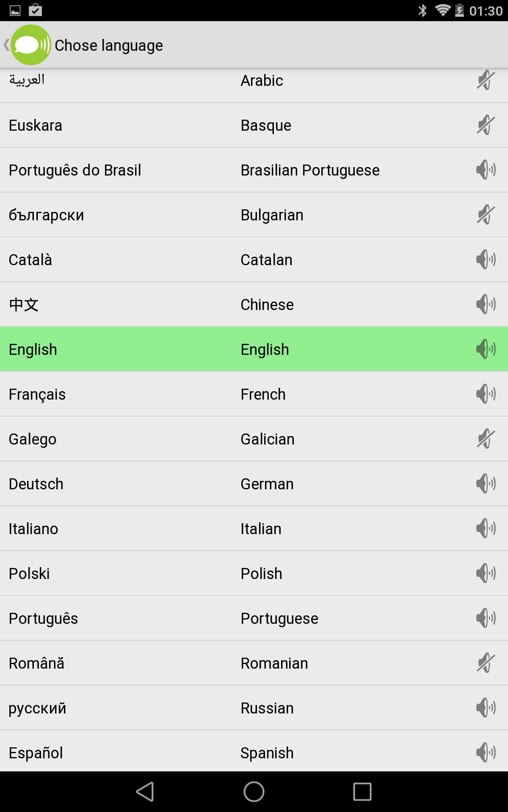The image size is (508, 812).
Task: Tap the Portuguese English label
Action: [279, 618]
